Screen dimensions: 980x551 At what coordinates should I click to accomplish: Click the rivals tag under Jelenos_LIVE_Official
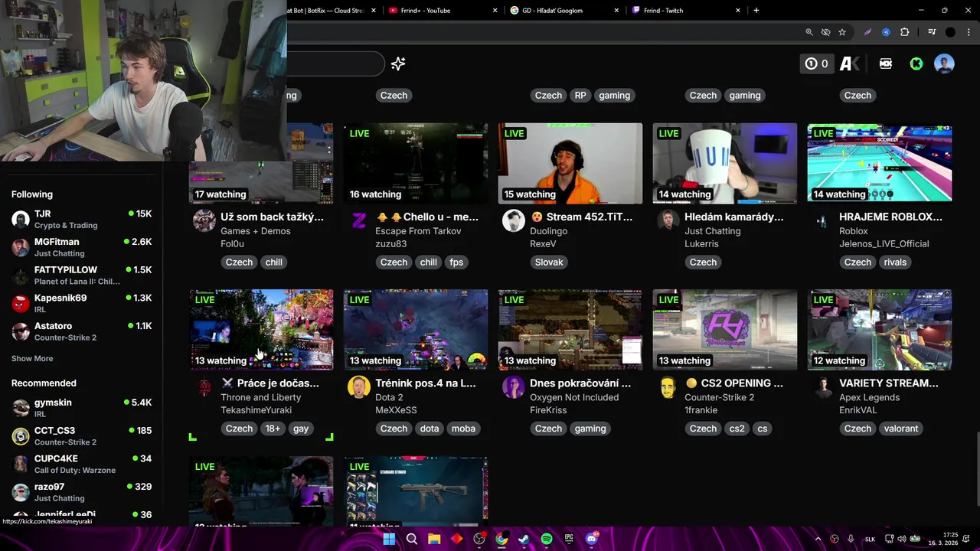tap(895, 262)
